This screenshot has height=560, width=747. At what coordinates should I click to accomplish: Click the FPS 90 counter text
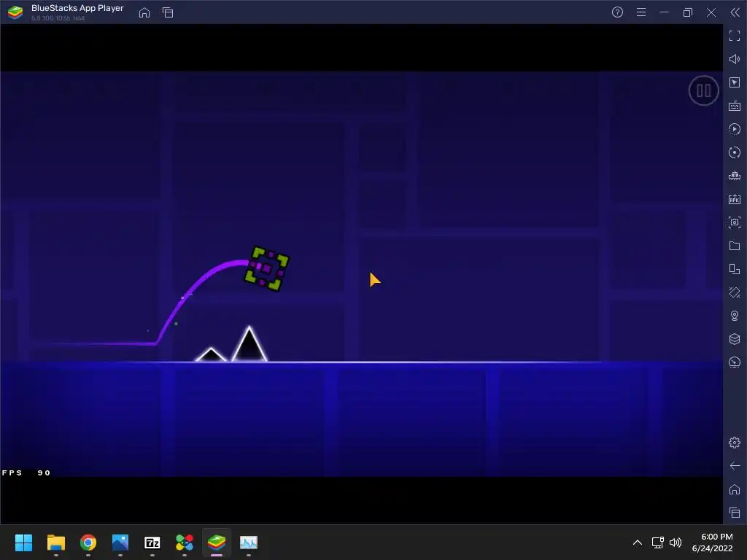[x=26, y=472]
